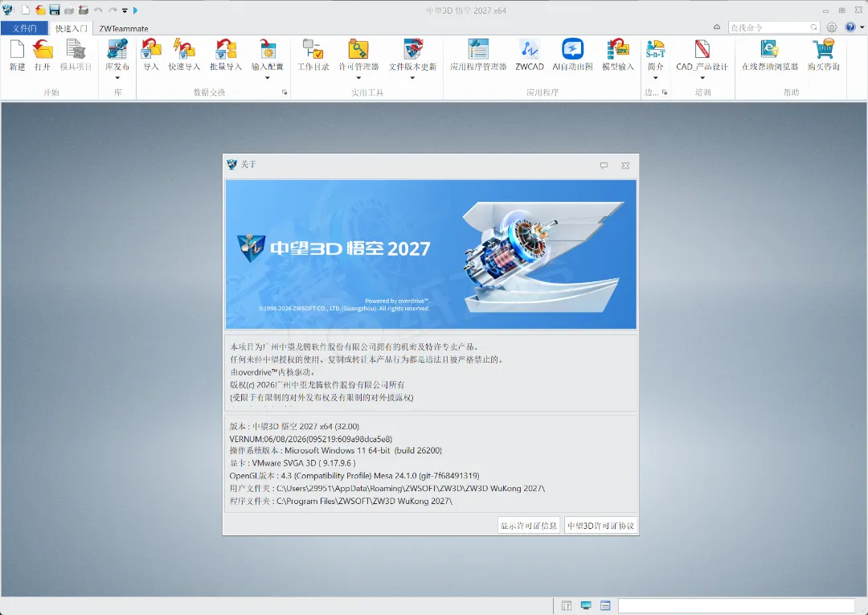This screenshot has width=868, height=615.
Task: Click the 用户文件夹 path line
Action: tap(387, 488)
